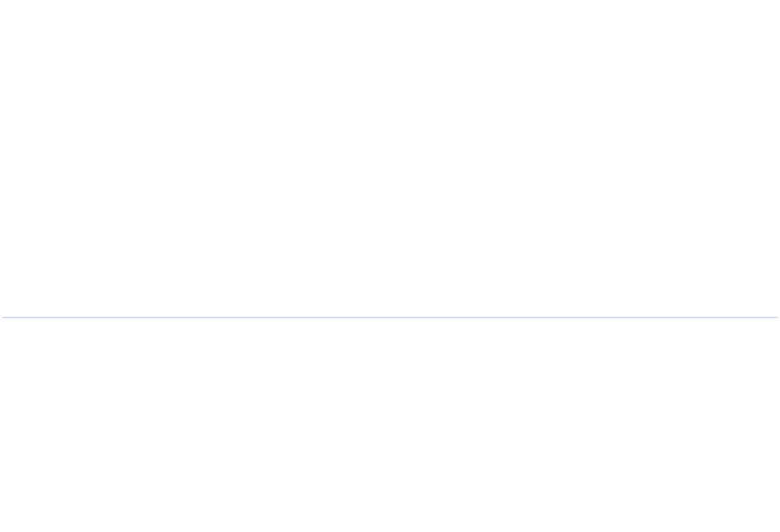The width and height of the screenshot is (780, 532).
Task: Click the blank white area above the divider
Action: point(390,158)
